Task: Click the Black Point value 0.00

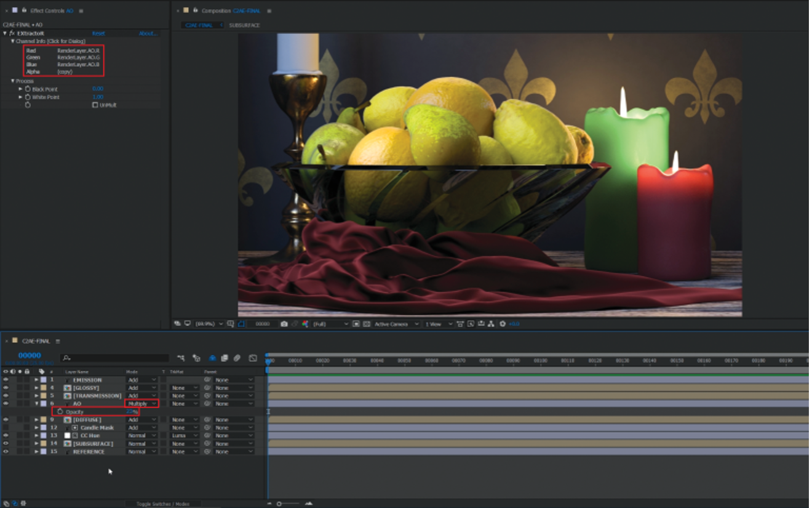Action: tap(97, 89)
